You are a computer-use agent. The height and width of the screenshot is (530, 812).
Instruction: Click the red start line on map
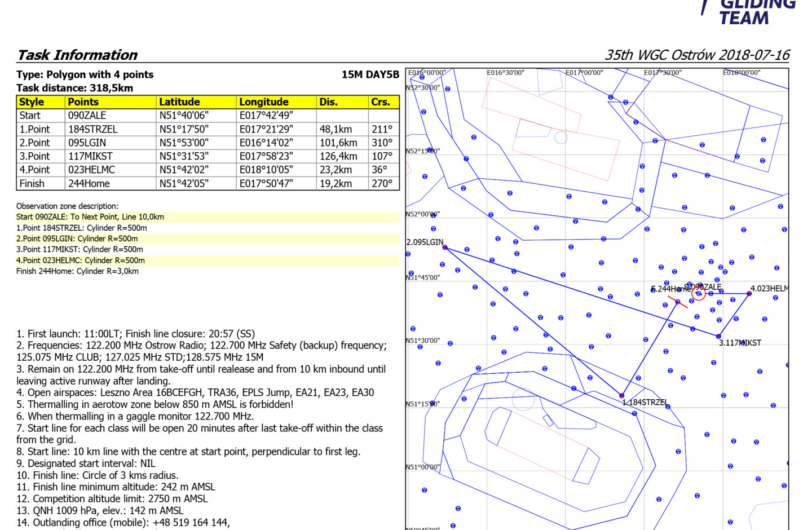tap(678, 302)
